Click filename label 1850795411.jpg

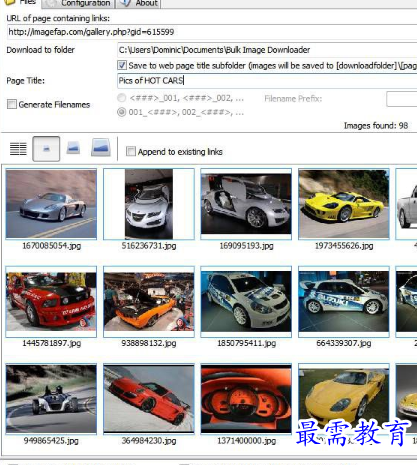pos(247,343)
